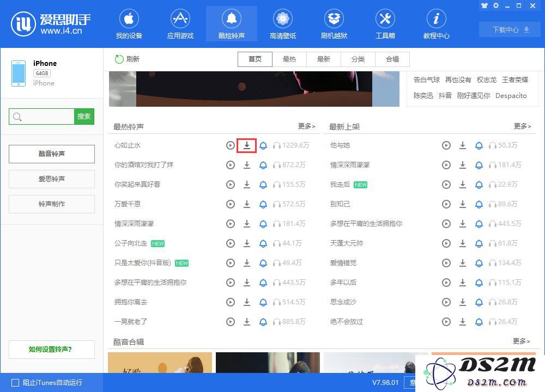Expand 更多 for 最热铃声

click(306, 126)
